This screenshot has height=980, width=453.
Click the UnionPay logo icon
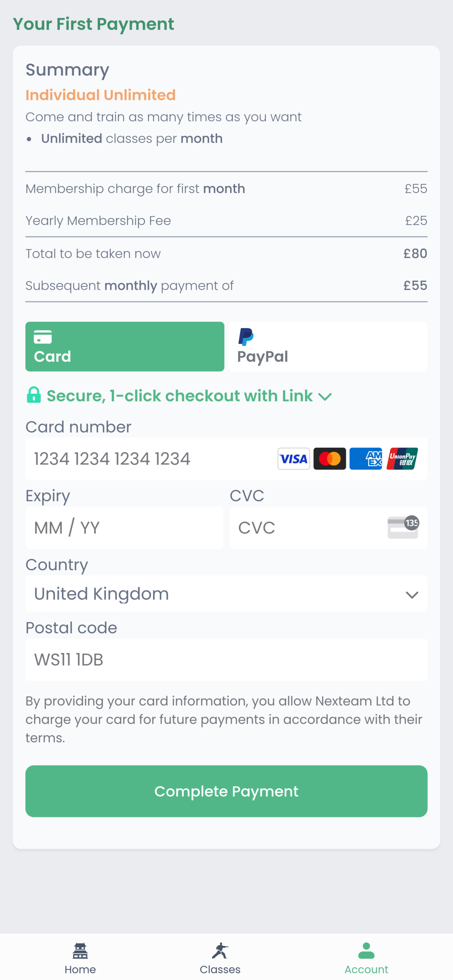(x=402, y=458)
